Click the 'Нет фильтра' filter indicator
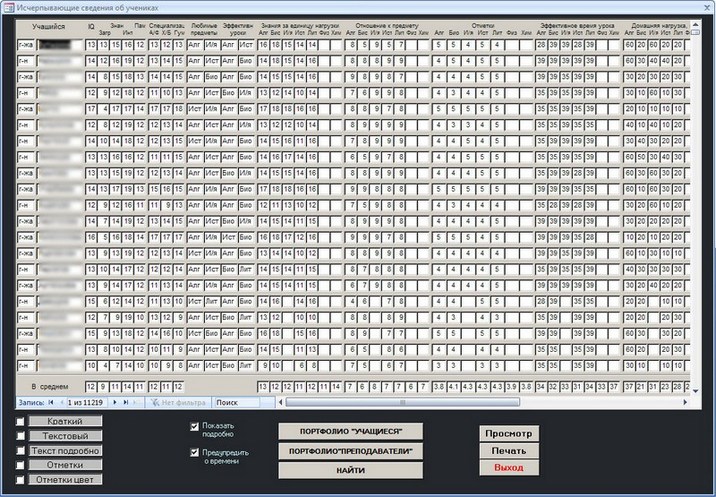The width and height of the screenshot is (716, 497). (180, 402)
